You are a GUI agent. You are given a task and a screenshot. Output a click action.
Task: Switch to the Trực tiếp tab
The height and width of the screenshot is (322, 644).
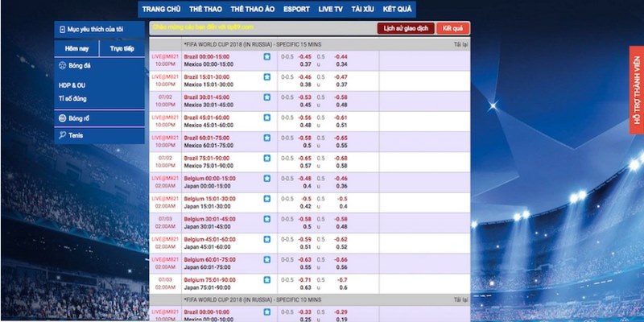pos(122,48)
